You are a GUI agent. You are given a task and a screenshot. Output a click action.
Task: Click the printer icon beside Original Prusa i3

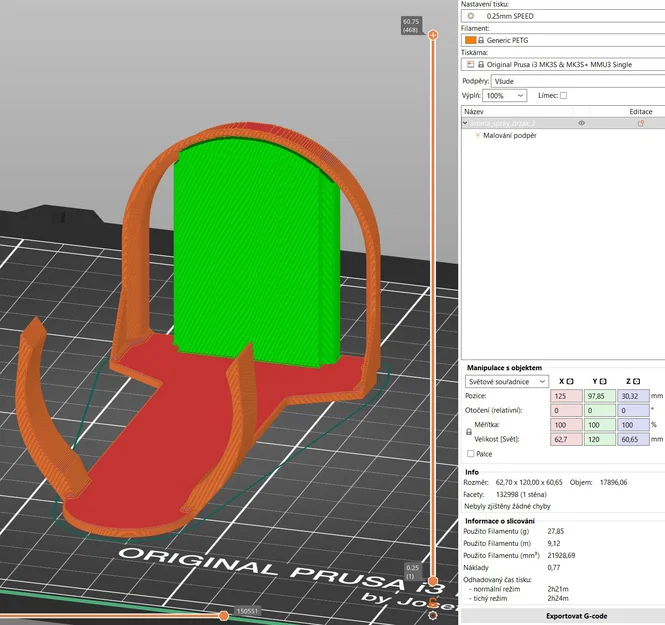[470, 64]
